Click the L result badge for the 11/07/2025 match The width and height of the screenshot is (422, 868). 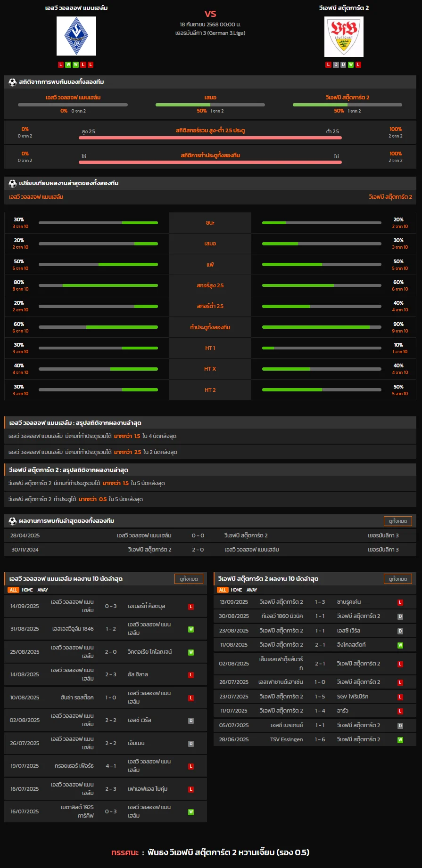point(400,711)
